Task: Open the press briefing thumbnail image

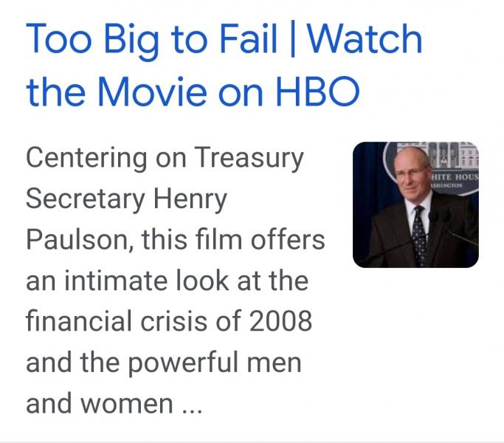Action: click(x=415, y=205)
